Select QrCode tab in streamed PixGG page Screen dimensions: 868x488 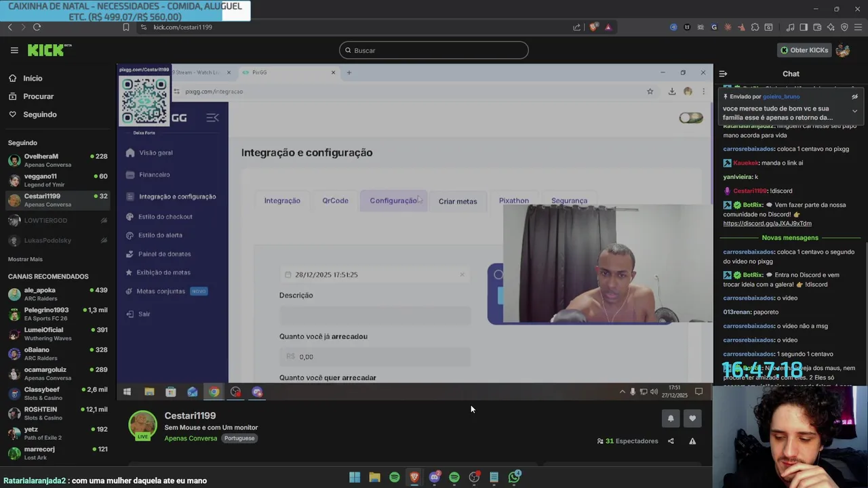click(335, 201)
